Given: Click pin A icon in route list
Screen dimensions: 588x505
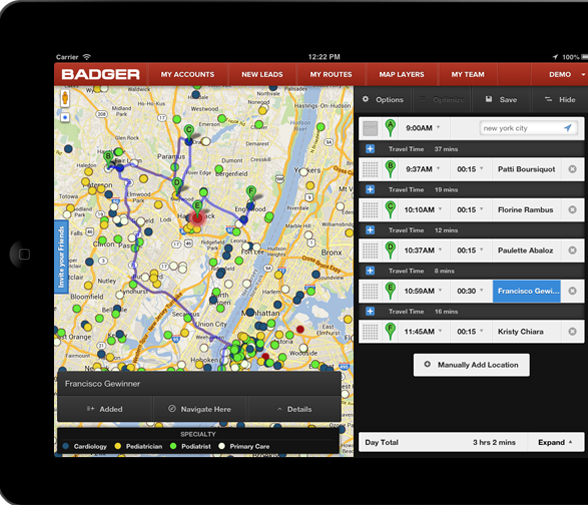Looking at the screenshot, I should (x=390, y=128).
